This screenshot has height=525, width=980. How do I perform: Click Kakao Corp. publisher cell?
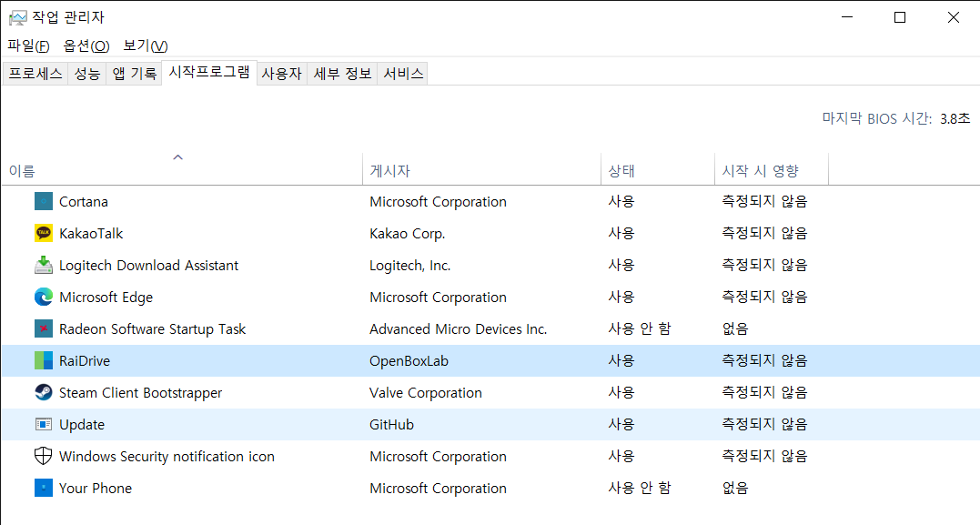408,234
